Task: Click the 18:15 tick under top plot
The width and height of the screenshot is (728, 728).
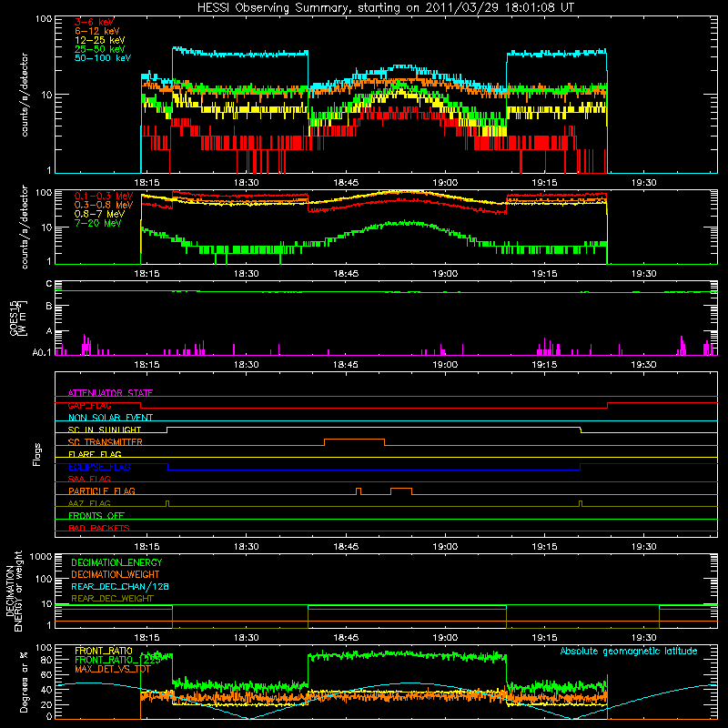Action: [147, 183]
